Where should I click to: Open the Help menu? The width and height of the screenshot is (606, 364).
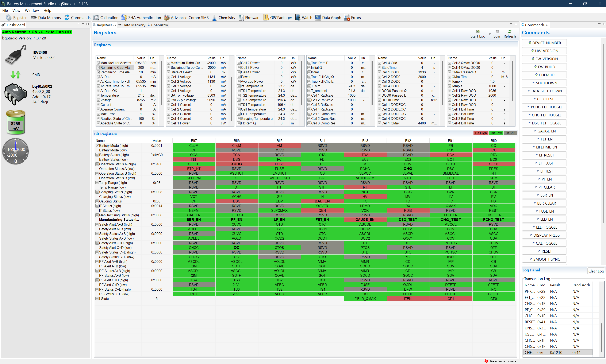coord(47,11)
